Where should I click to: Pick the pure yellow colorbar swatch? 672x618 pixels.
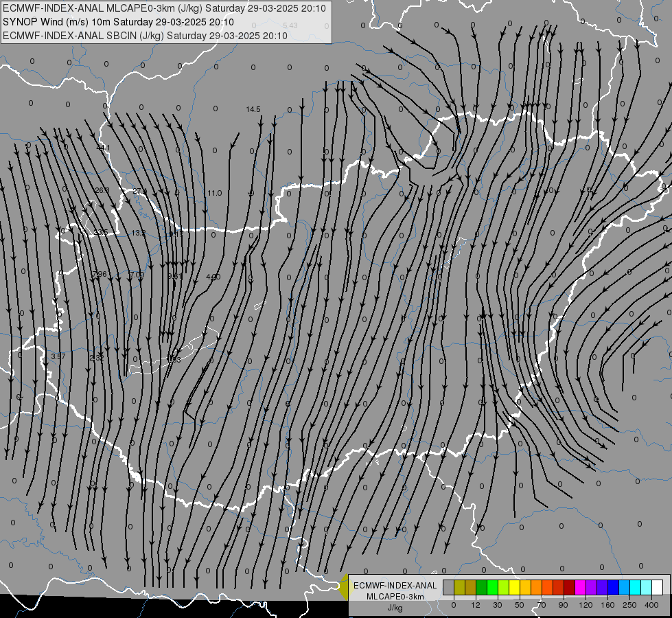514,587
